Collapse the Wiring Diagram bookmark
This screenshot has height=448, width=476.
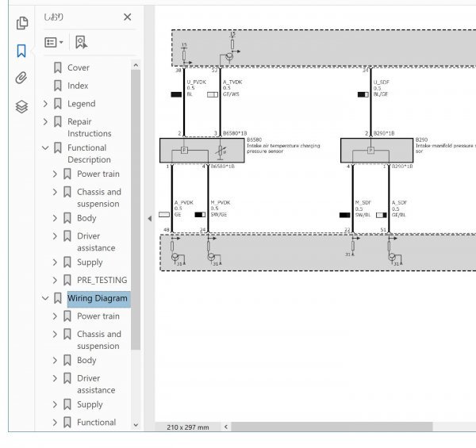pos(45,298)
